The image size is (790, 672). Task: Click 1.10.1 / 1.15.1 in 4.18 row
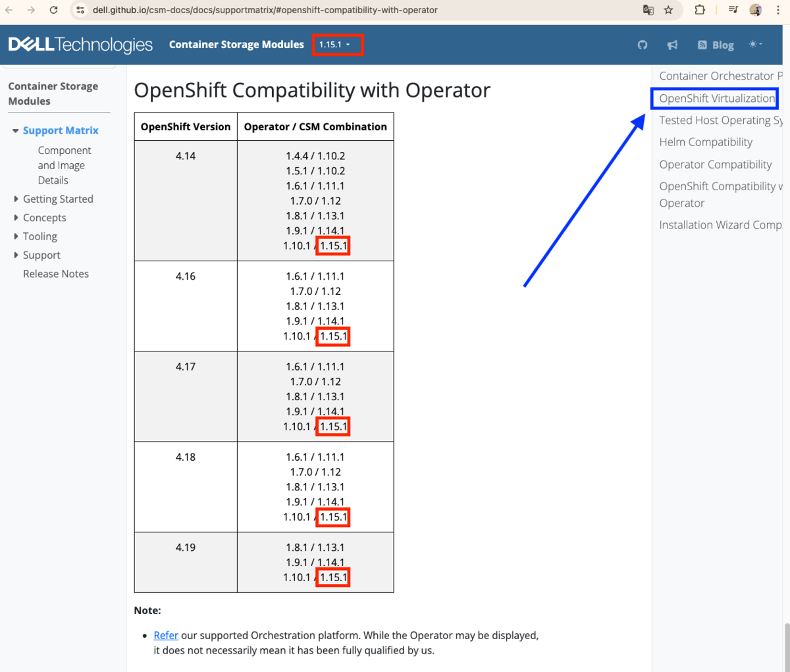(x=315, y=517)
